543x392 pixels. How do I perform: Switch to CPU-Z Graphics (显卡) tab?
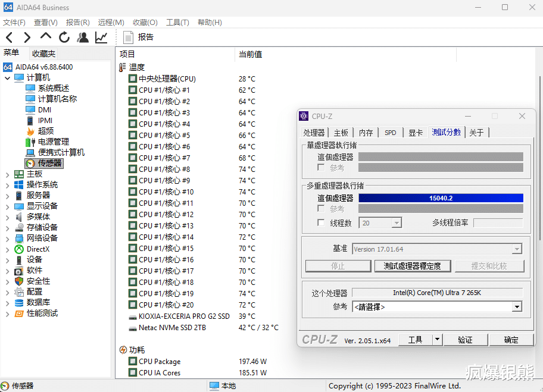click(416, 133)
